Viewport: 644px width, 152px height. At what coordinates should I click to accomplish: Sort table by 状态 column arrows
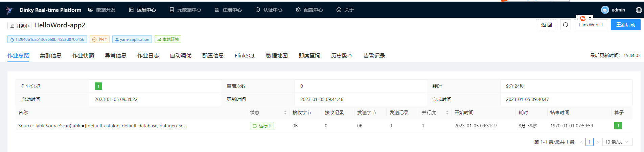(x=285, y=112)
